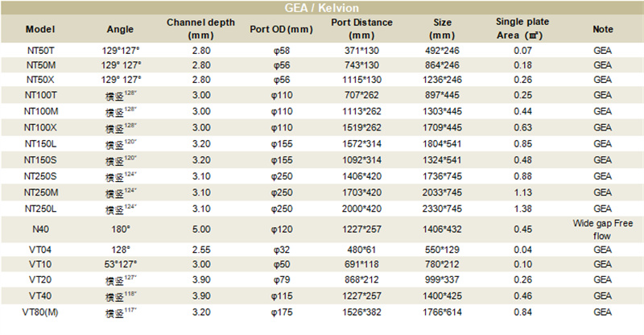644x335 pixels.
Task: Click size value 1400*425
Action: 442,296
